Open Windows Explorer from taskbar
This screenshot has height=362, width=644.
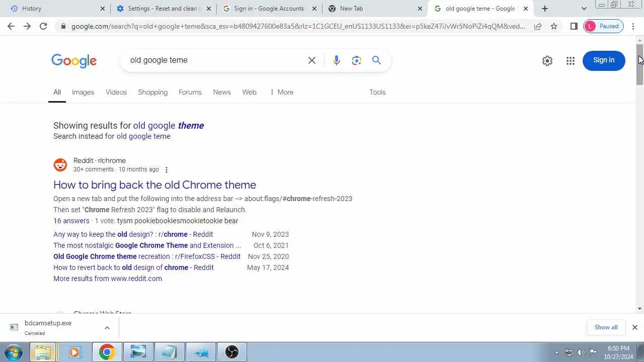(x=43, y=352)
